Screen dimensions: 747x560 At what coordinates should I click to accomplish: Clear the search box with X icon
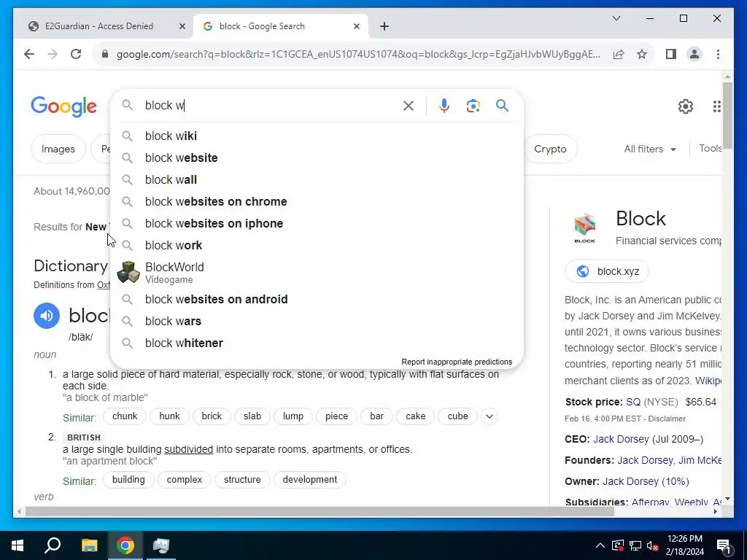click(409, 106)
